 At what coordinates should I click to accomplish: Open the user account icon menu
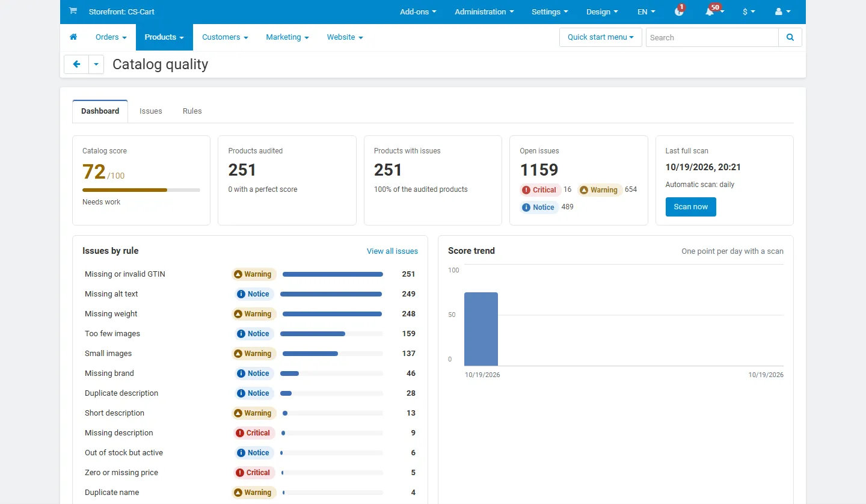pos(782,11)
